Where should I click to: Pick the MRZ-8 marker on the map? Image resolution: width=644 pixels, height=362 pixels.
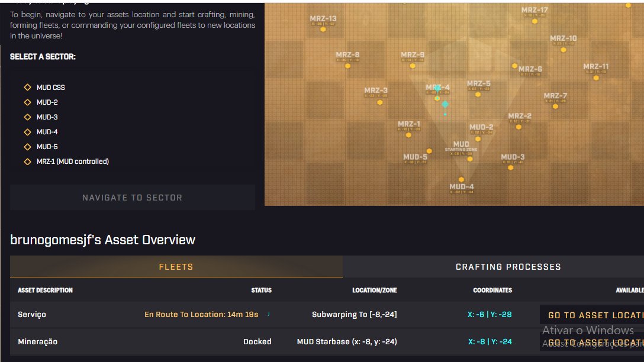tap(347, 66)
